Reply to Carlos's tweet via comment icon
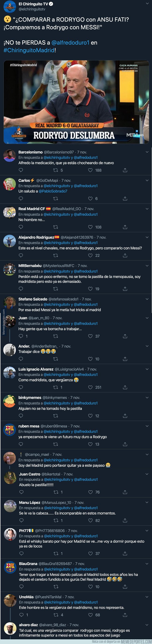The image size is (152, 644). (x=21, y=198)
